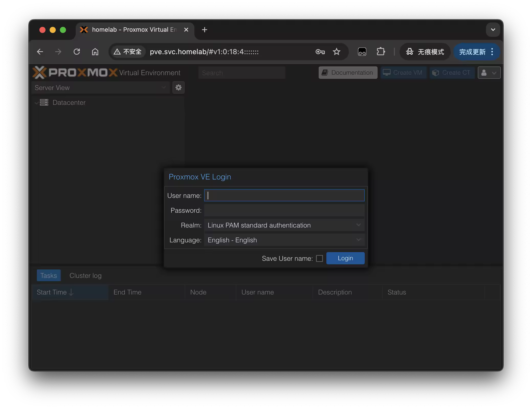The height and width of the screenshot is (409, 532).
Task: Click the Login button
Action: pos(345,258)
